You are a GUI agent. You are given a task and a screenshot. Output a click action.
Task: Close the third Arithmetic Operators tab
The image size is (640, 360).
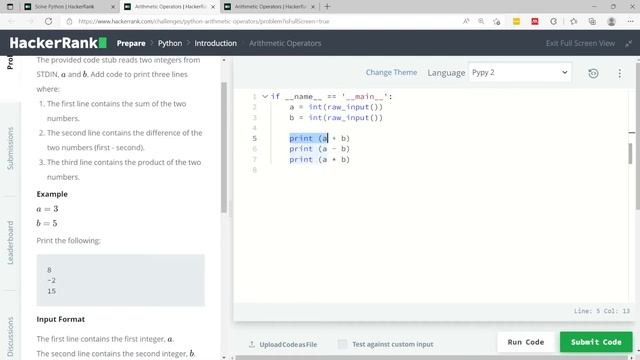pos(313,7)
